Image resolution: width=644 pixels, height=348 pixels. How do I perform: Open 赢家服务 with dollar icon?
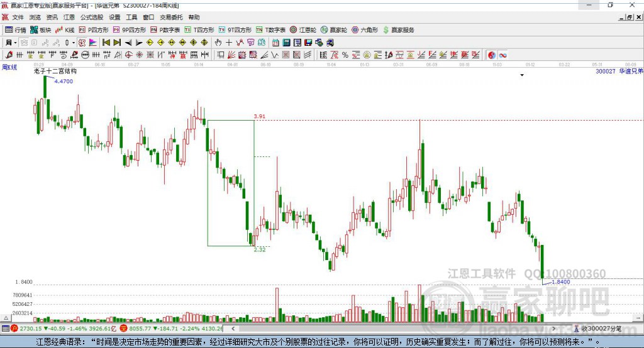[398, 30]
